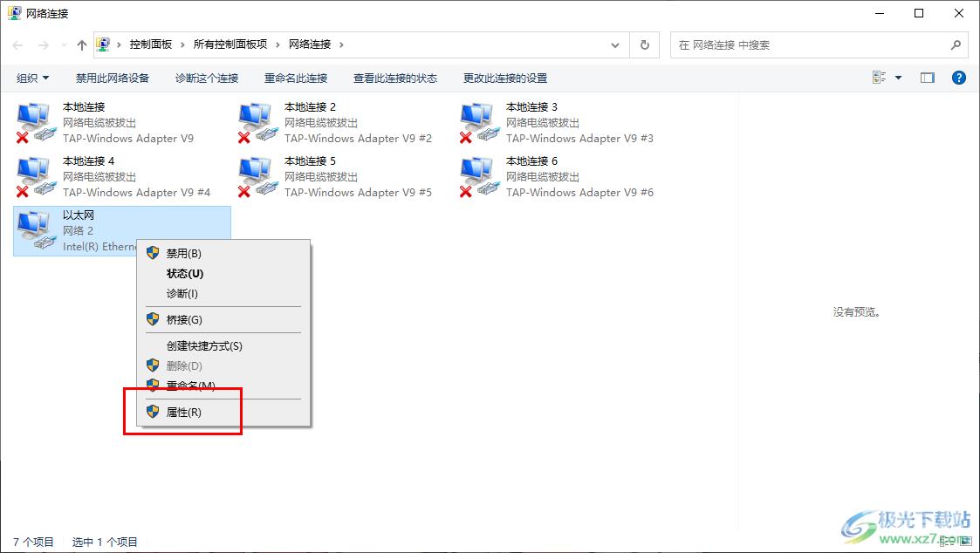Choose 诊断(I) from context menu
Screen dimensions: 980x553
(223, 293)
